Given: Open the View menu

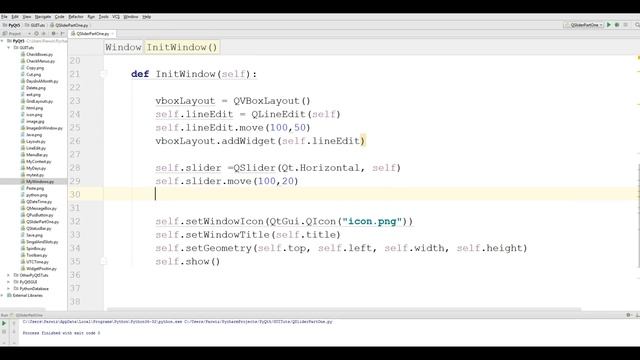Looking at the screenshot, I should pos(27,17).
